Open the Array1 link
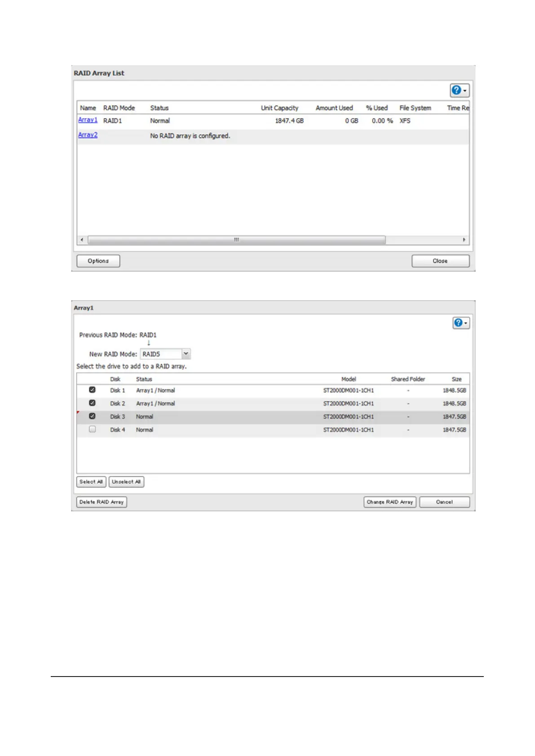The width and height of the screenshot is (535, 756). pos(88,120)
